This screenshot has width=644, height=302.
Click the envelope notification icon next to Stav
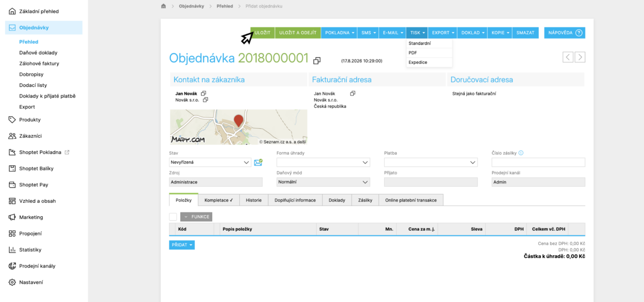coord(258,162)
